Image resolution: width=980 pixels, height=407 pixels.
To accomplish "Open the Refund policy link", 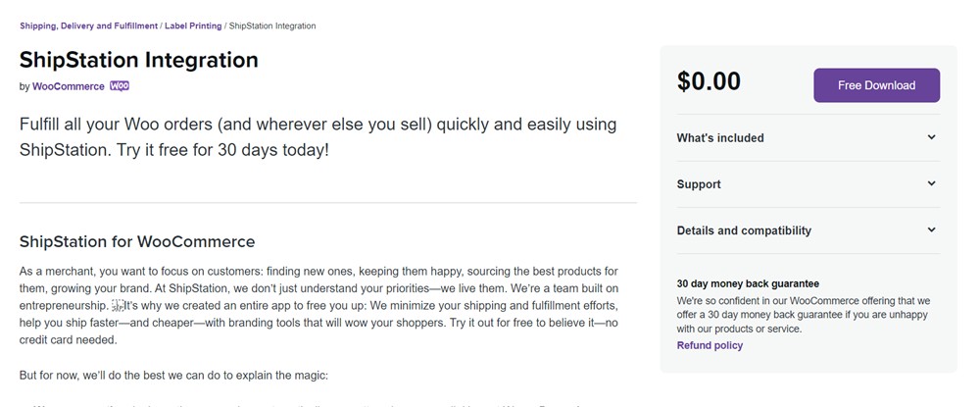I will [x=710, y=345].
